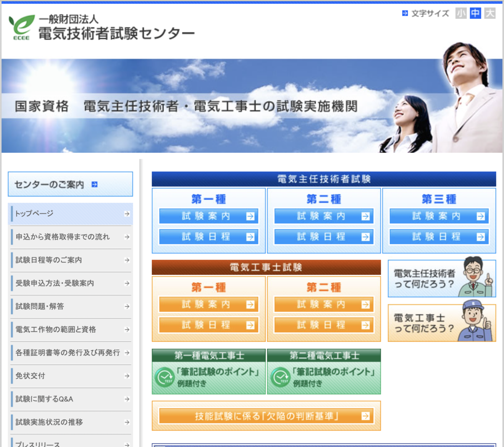Set text size to small (小)

pyautogui.click(x=461, y=13)
